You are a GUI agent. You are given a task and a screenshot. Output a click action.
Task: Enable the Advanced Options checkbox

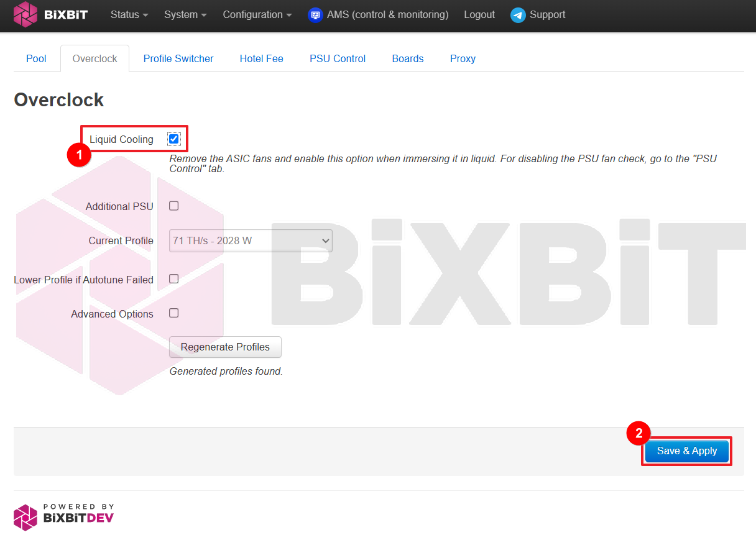pyautogui.click(x=174, y=313)
